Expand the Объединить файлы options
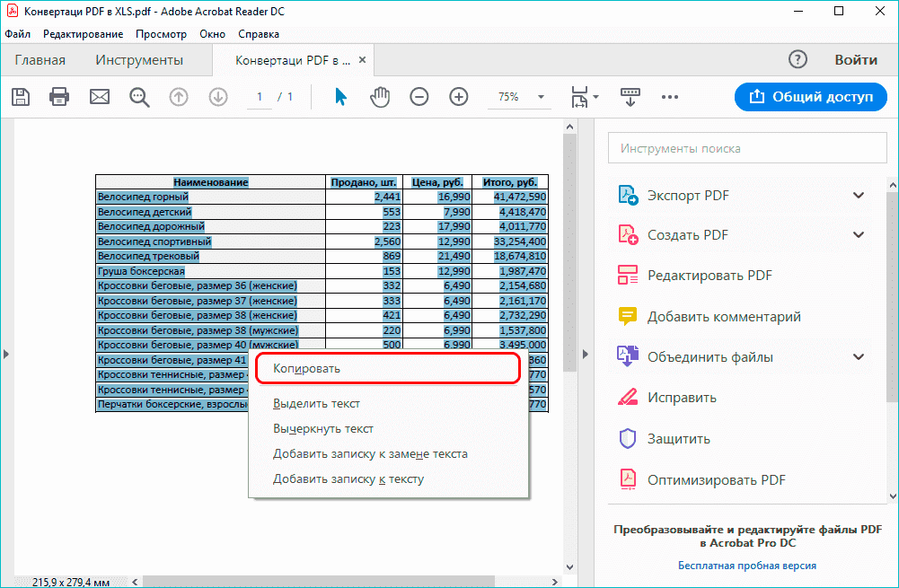This screenshot has width=899, height=588. click(x=859, y=356)
